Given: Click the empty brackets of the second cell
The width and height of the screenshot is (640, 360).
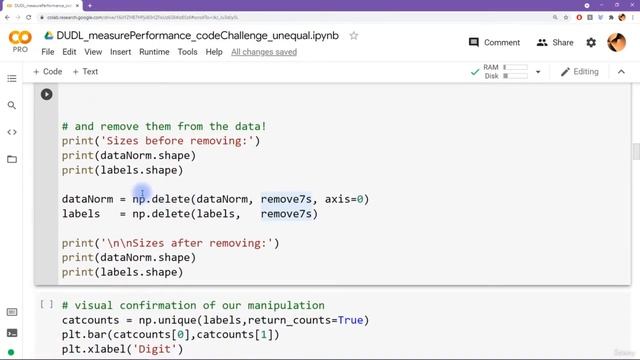Looking at the screenshot, I should 47,304.
